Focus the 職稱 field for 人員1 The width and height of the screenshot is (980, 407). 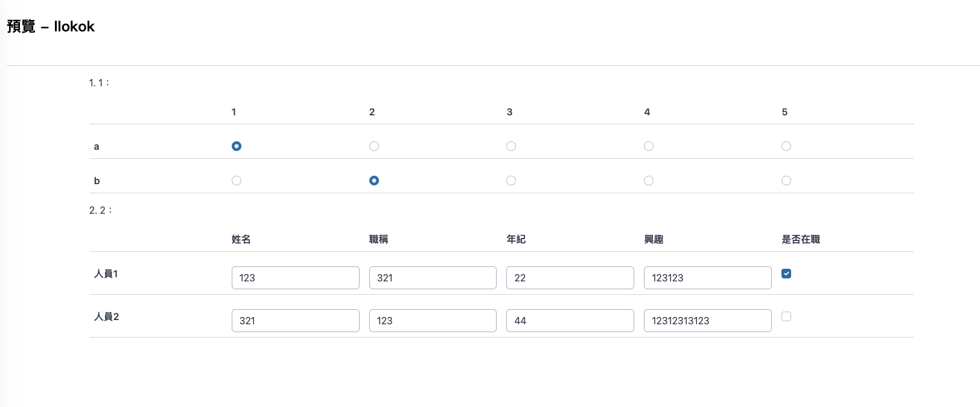tap(433, 278)
